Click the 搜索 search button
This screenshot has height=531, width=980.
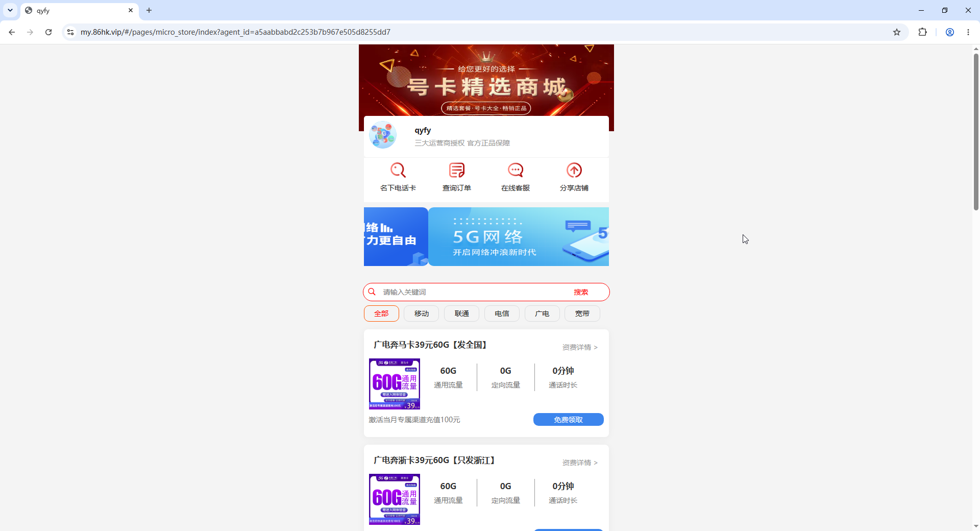[x=581, y=292]
